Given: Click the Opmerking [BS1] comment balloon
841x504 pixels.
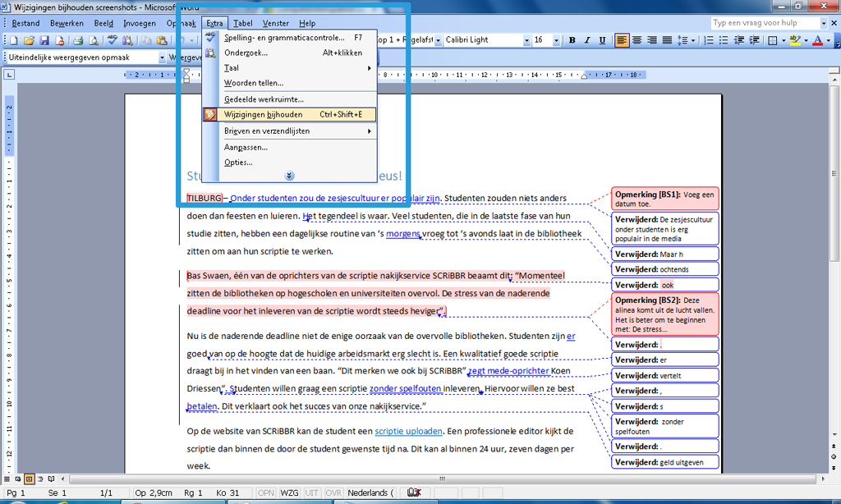Looking at the screenshot, I should point(665,199).
